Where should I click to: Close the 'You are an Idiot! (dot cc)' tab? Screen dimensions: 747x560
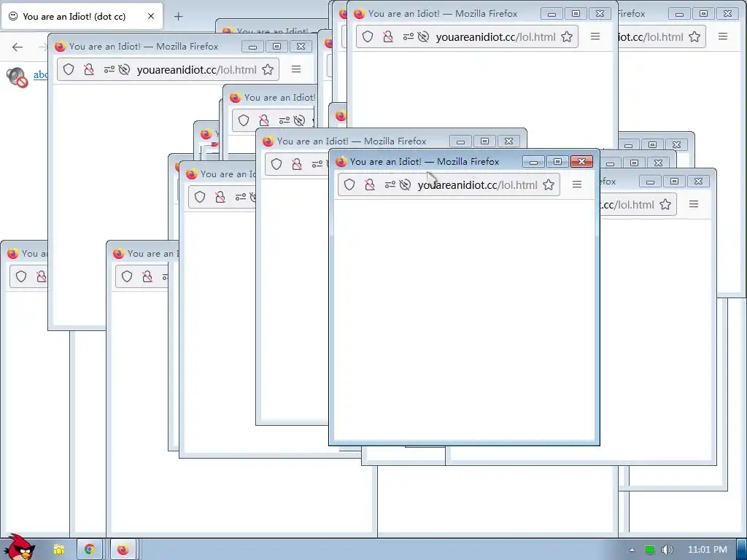[x=151, y=16]
